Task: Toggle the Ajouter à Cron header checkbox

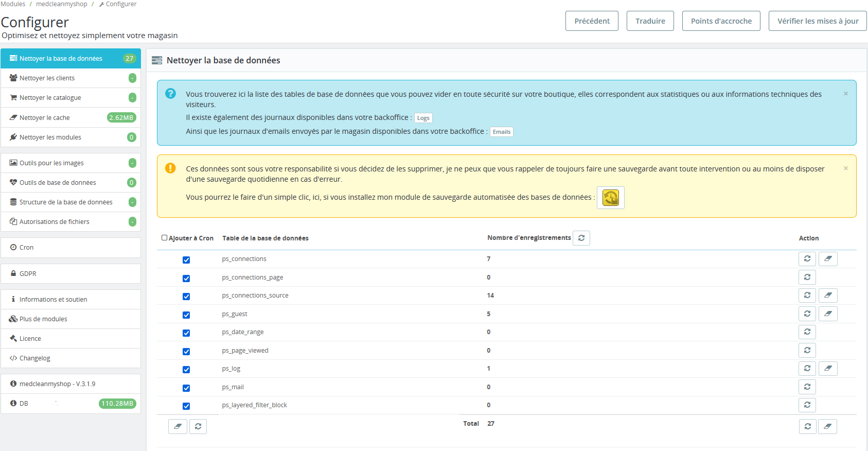Action: point(165,238)
